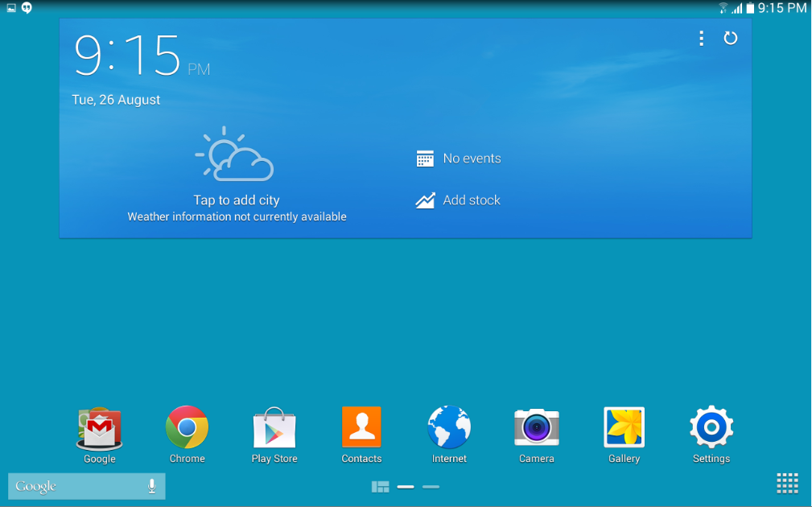Tap Weather information not currently available text
This screenshot has height=507, width=812.
pyautogui.click(x=237, y=216)
